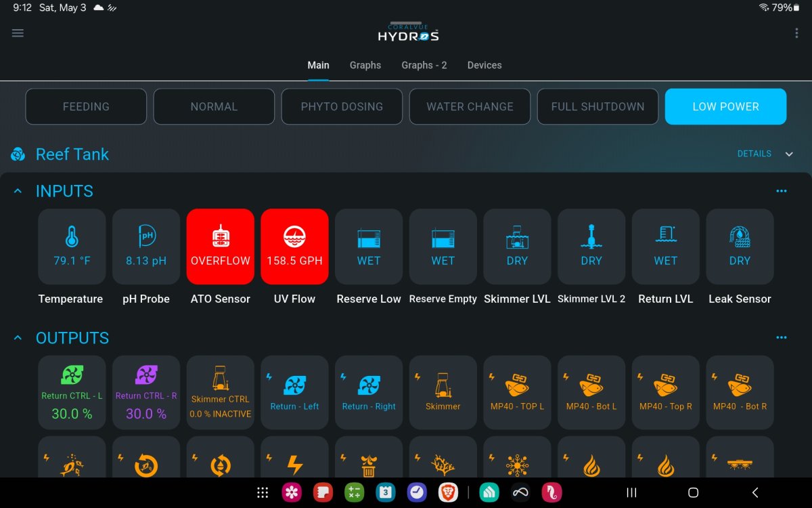The width and height of the screenshot is (812, 508).
Task: Open the Skimmer LVL DRY tile
Action: [x=517, y=246]
